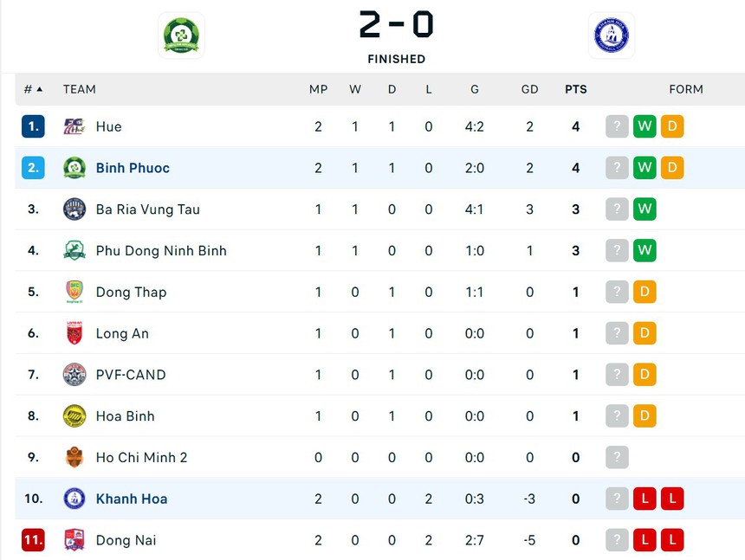Click the Dong Thap team logo
Viewport: 745px width, 560px height.
pyautogui.click(x=74, y=292)
